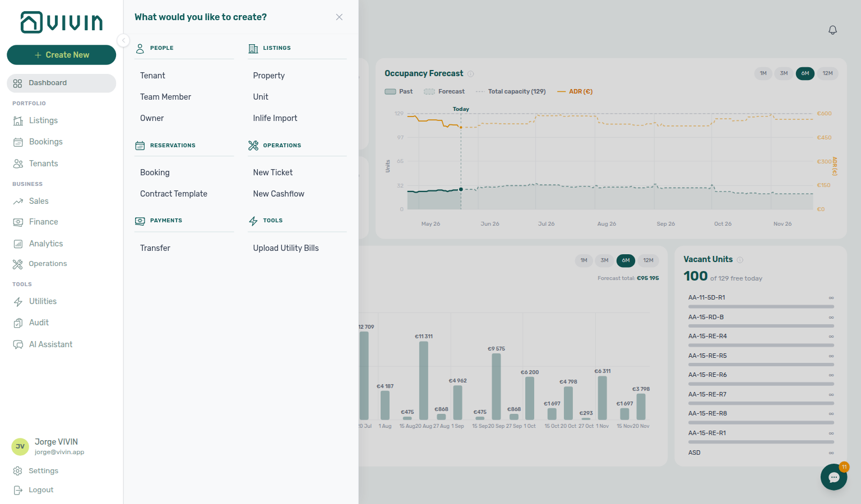Click the Create New button
Screen dimensions: 861x504
pyautogui.click(x=62, y=55)
